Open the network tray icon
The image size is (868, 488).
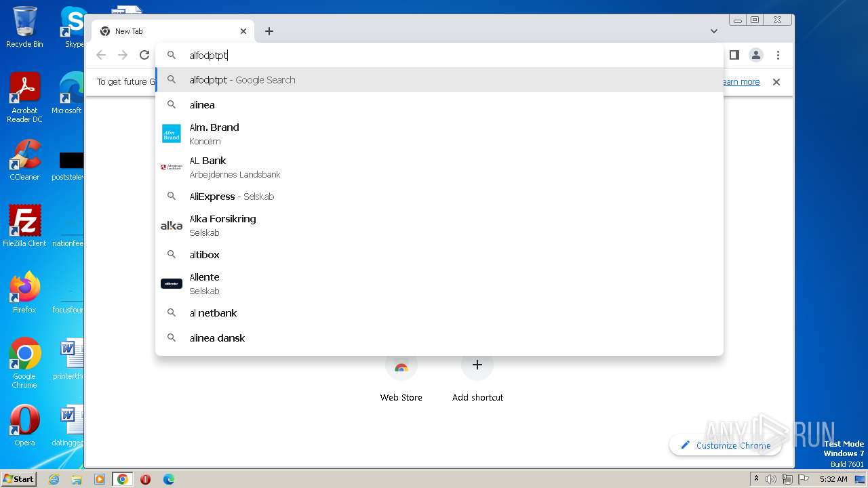point(787,479)
